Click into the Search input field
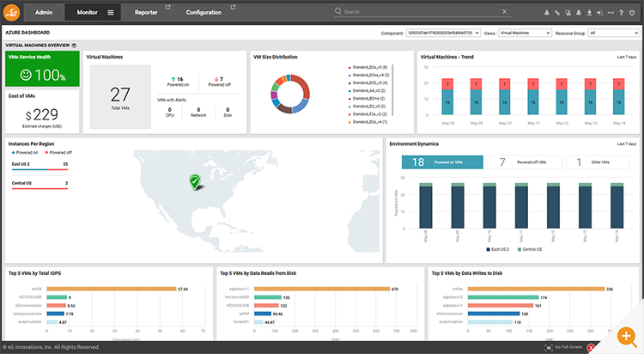Image resolution: width=644 pixels, height=354 pixels. (421, 11)
